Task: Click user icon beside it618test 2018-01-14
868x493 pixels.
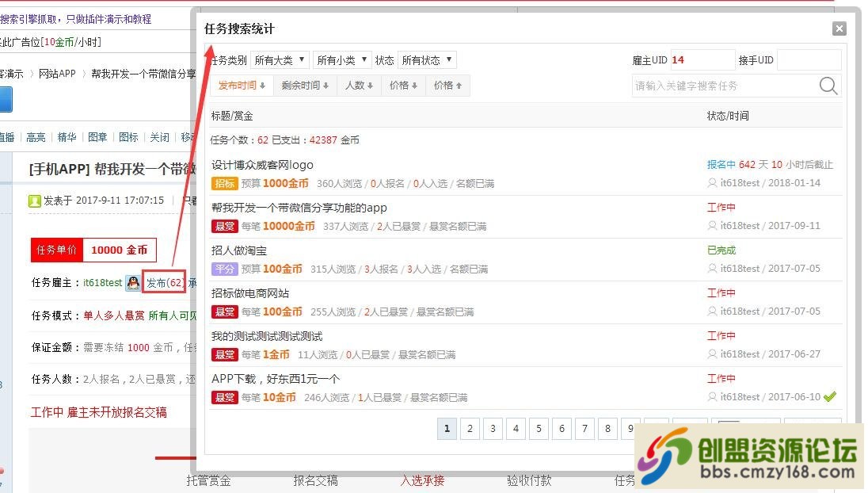Action: (x=712, y=183)
